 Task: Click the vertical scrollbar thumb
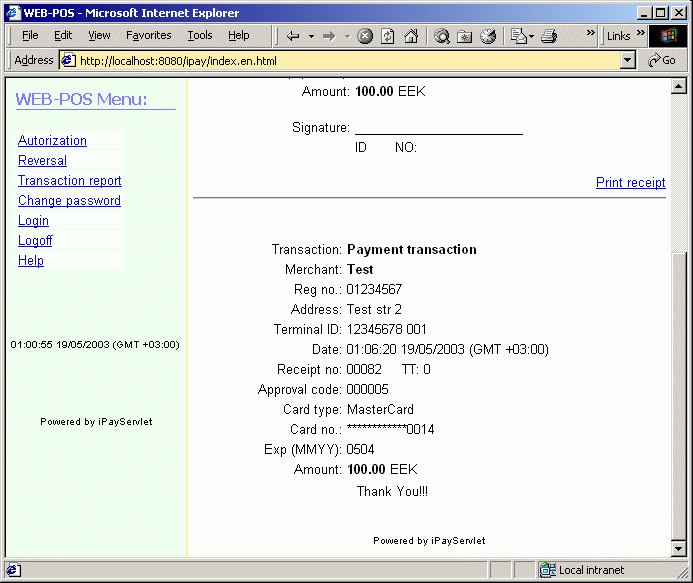[x=678, y=396]
